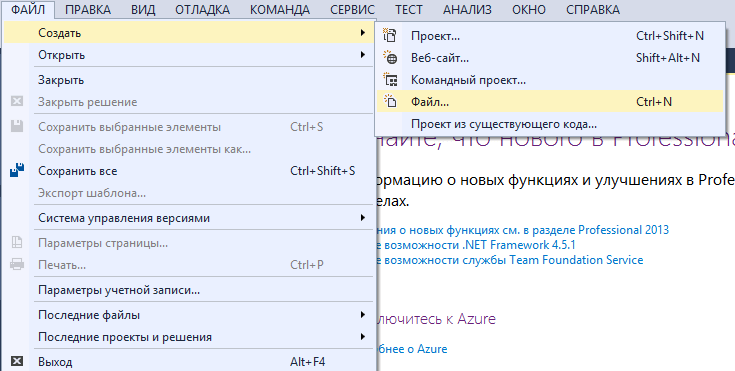Choose Командный проект... in submenu
The width and height of the screenshot is (735, 371).
click(550, 80)
